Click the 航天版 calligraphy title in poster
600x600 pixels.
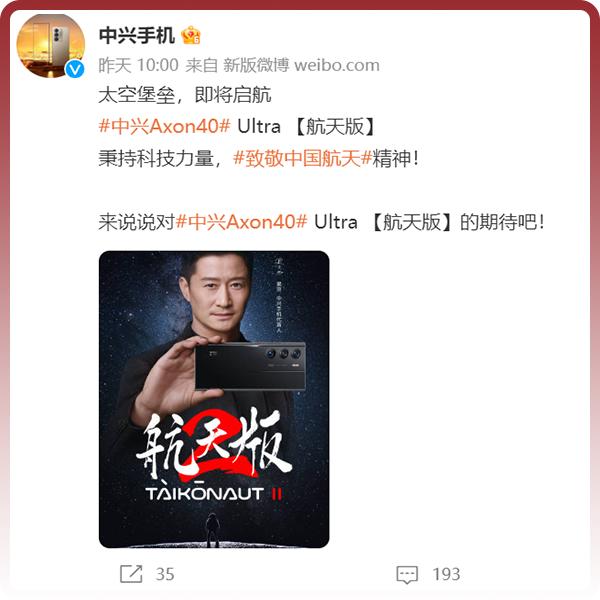(x=214, y=444)
